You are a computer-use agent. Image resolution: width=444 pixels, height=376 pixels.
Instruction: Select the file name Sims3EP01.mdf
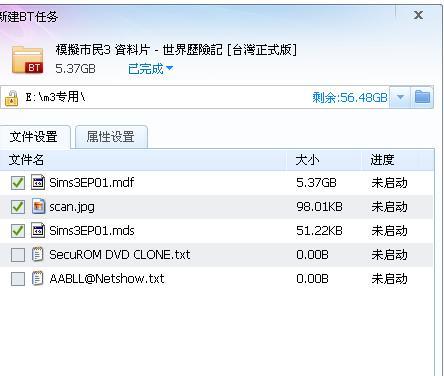[92, 183]
